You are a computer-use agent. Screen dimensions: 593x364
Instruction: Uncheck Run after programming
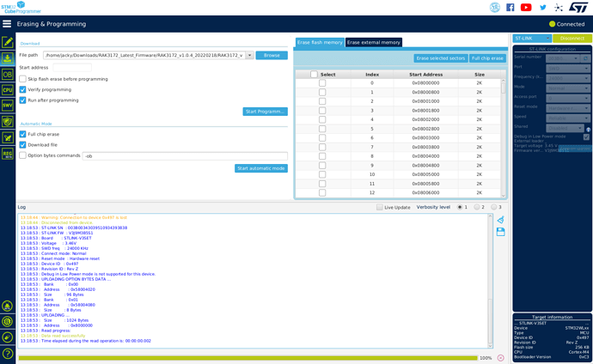click(23, 100)
